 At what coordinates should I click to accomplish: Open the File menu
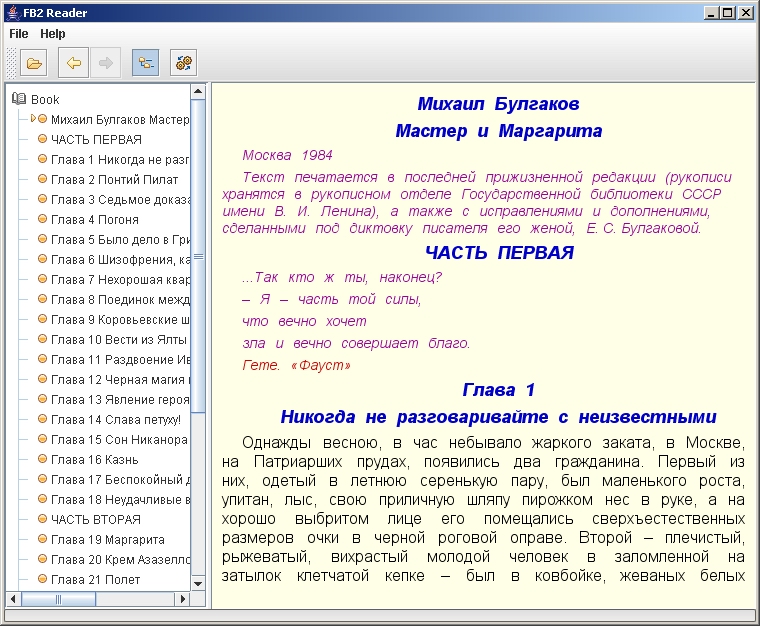point(19,34)
